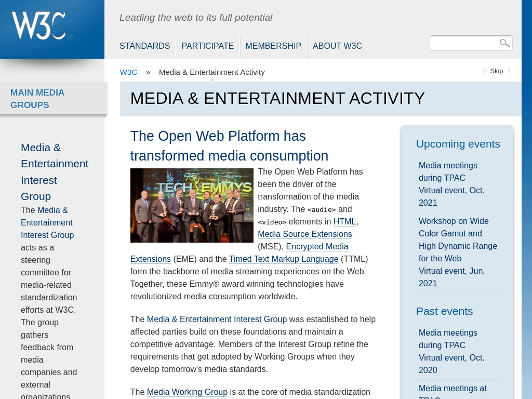Click Media & Entertainment Activity breadcrumb text
This screenshot has width=532, height=399.
212,72
